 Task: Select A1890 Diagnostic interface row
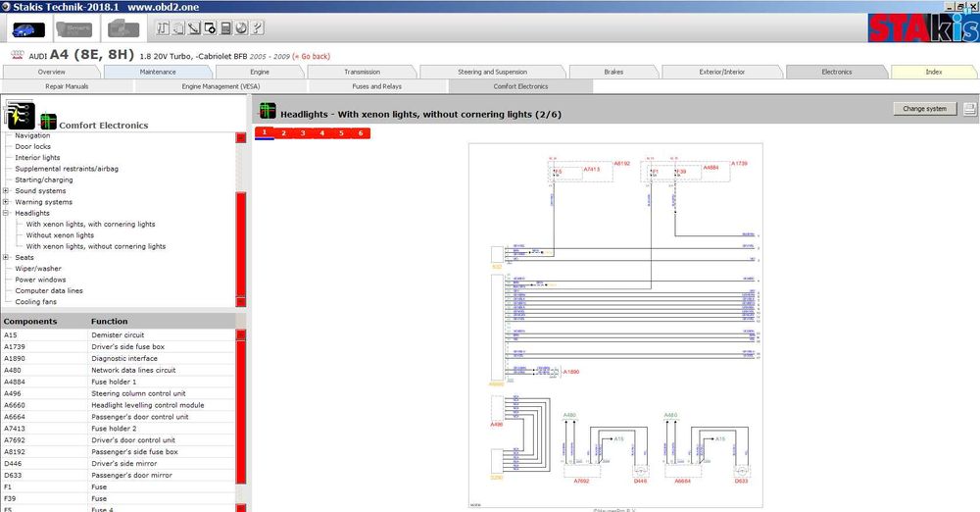point(119,359)
